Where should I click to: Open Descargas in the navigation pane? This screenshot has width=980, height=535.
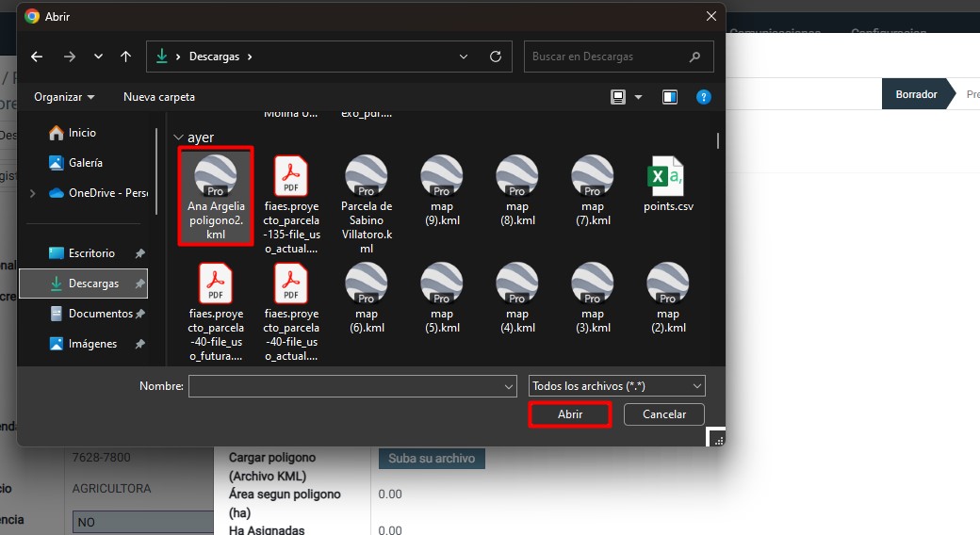(x=92, y=284)
